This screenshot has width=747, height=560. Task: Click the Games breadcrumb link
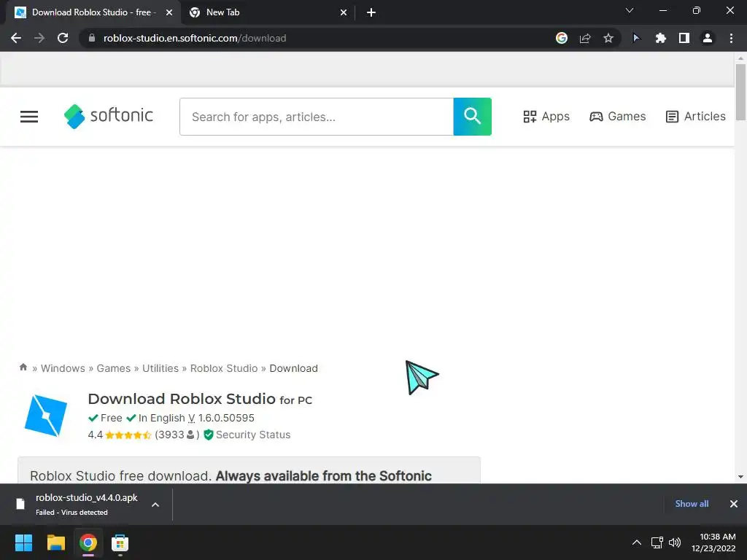(113, 368)
